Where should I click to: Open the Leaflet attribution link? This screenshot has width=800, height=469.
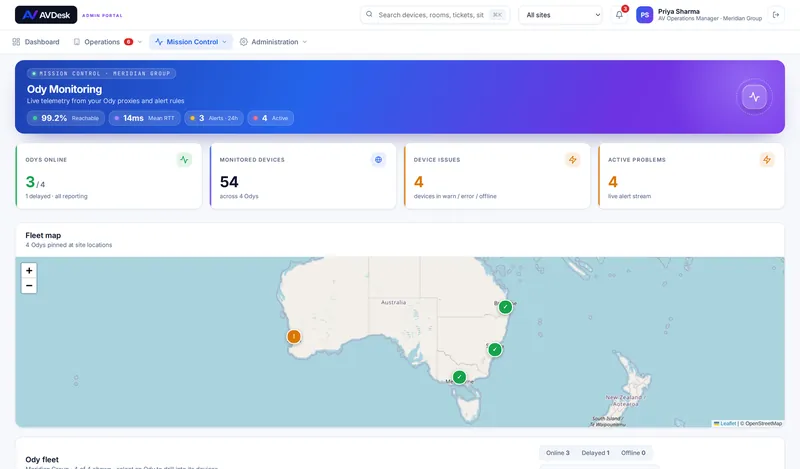tap(728, 423)
